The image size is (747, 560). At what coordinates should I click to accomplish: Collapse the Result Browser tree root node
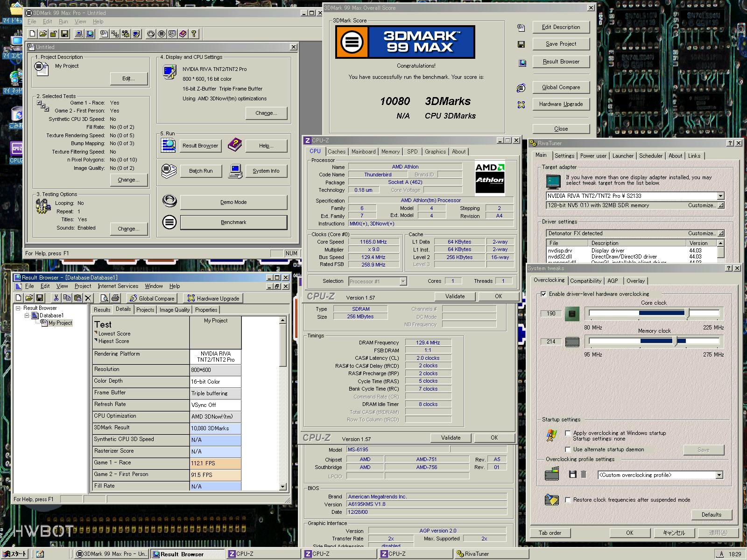point(18,308)
